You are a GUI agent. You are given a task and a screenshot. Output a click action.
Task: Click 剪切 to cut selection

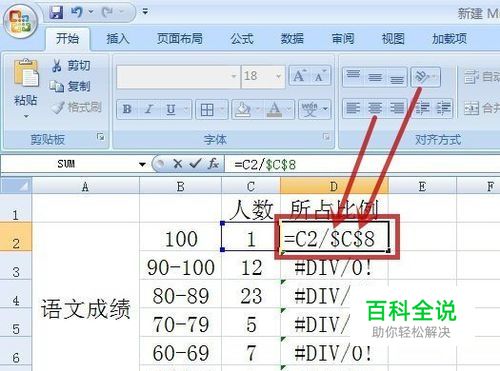(x=71, y=66)
